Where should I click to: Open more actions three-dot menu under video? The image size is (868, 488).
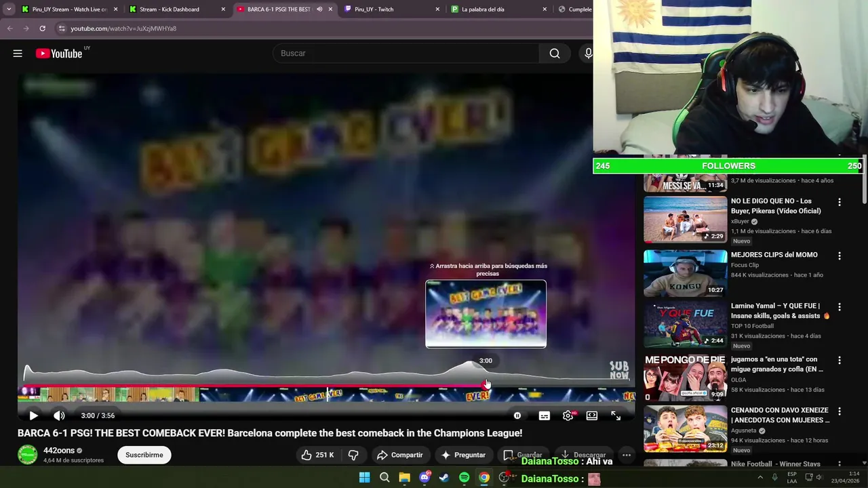(627, 455)
